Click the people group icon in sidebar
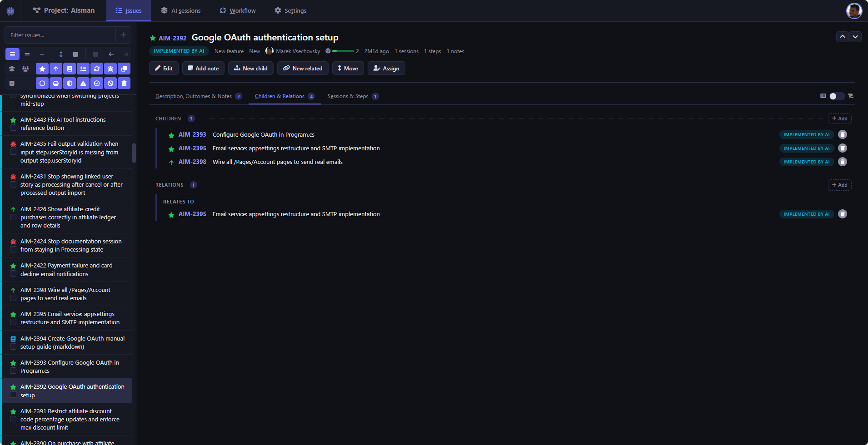 [x=25, y=69]
